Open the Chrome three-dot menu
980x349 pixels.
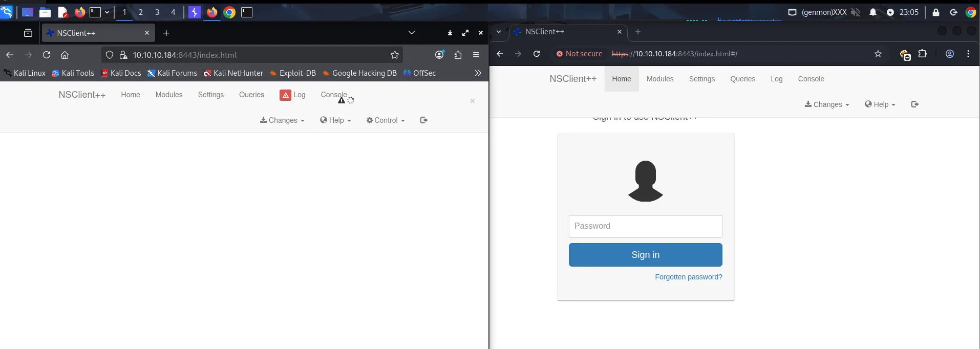coord(968,54)
